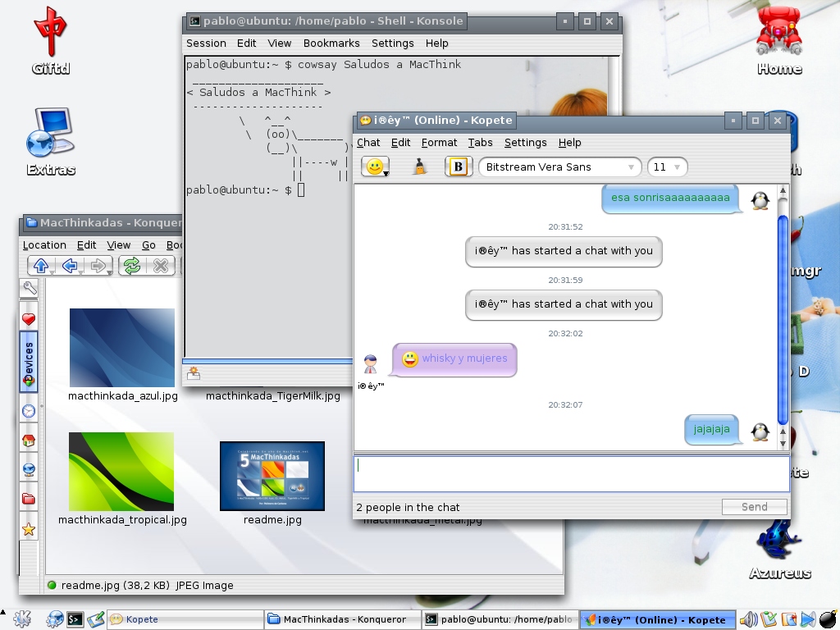
Task: Open the Format menu in Kopete
Action: pyautogui.click(x=439, y=143)
